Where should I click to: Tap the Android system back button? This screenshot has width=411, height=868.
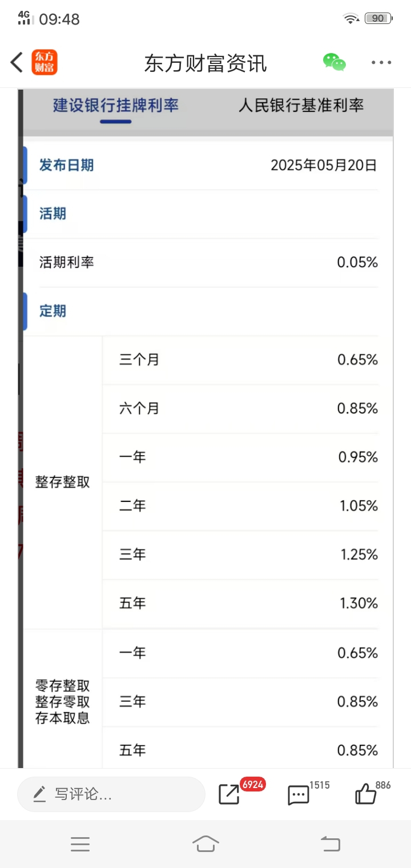tap(331, 843)
